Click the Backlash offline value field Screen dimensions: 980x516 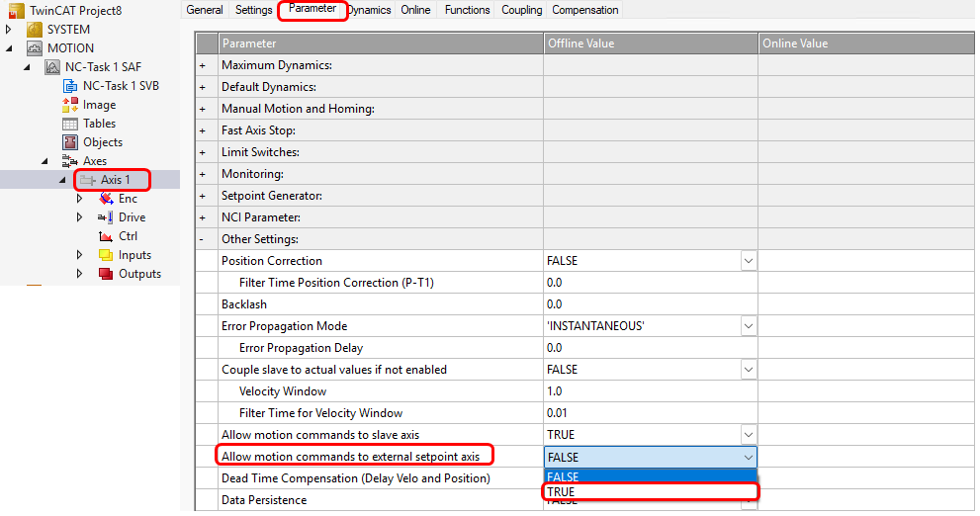coord(650,304)
